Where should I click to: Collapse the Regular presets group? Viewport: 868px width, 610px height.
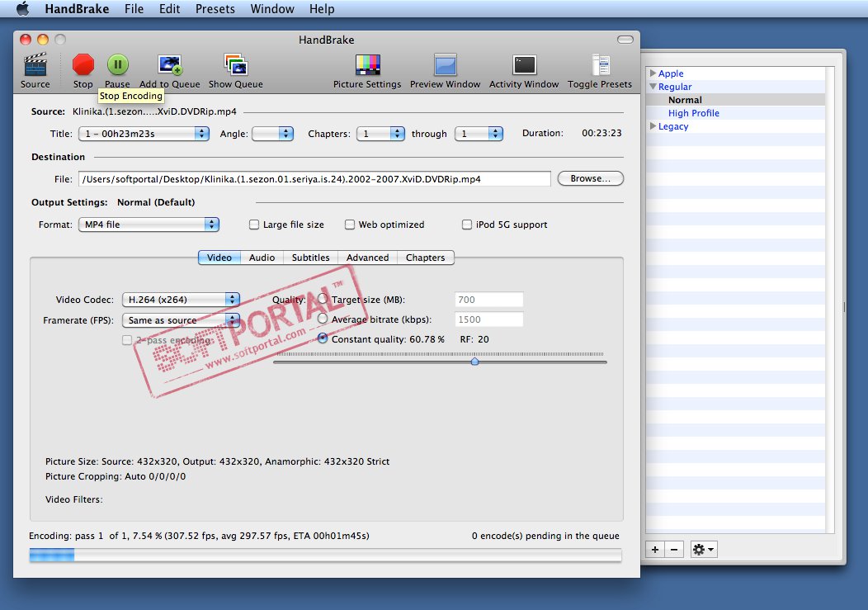653,87
